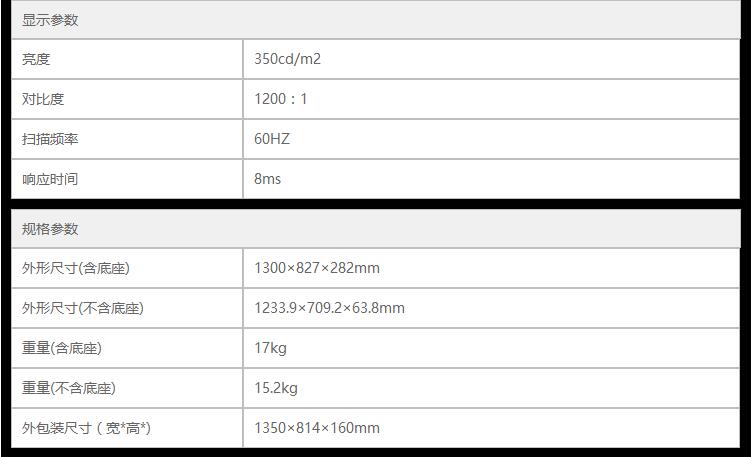This screenshot has width=752, height=457.
Task: Click the 17kg weight value
Action: click(x=270, y=348)
